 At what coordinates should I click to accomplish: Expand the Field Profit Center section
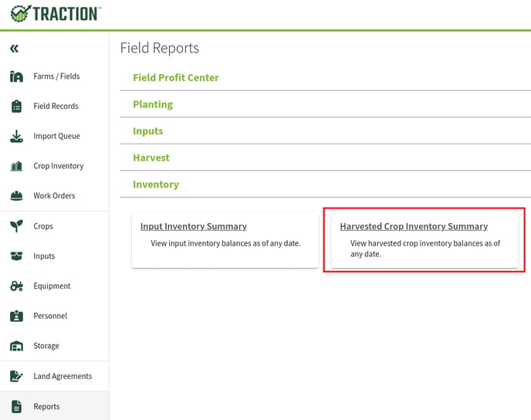point(176,77)
